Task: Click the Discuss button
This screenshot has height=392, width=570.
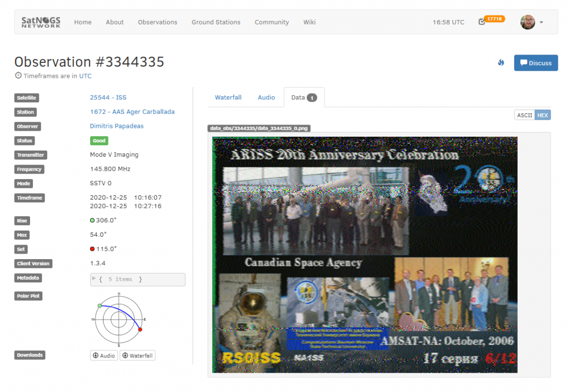Action: point(535,63)
